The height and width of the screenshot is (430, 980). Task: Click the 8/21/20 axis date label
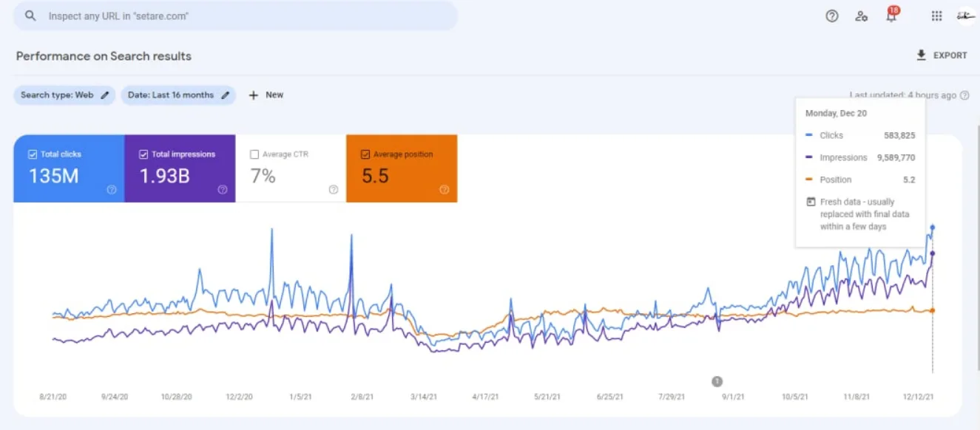(53, 397)
